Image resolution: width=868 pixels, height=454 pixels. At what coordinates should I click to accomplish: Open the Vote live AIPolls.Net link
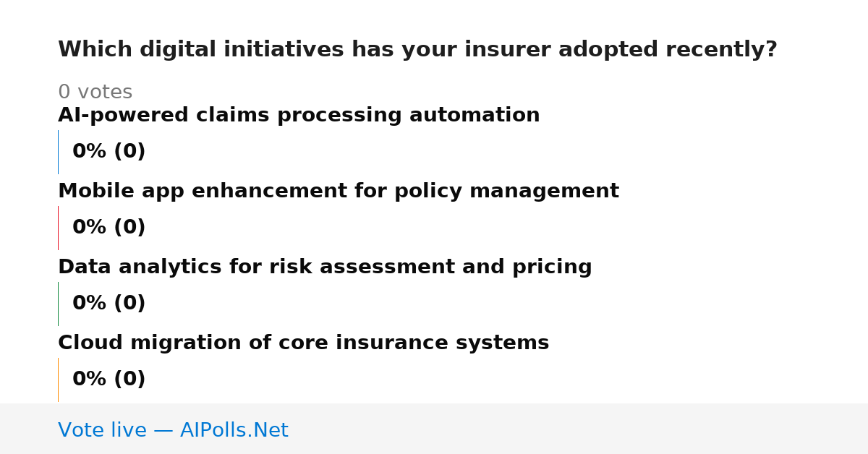[x=173, y=430]
